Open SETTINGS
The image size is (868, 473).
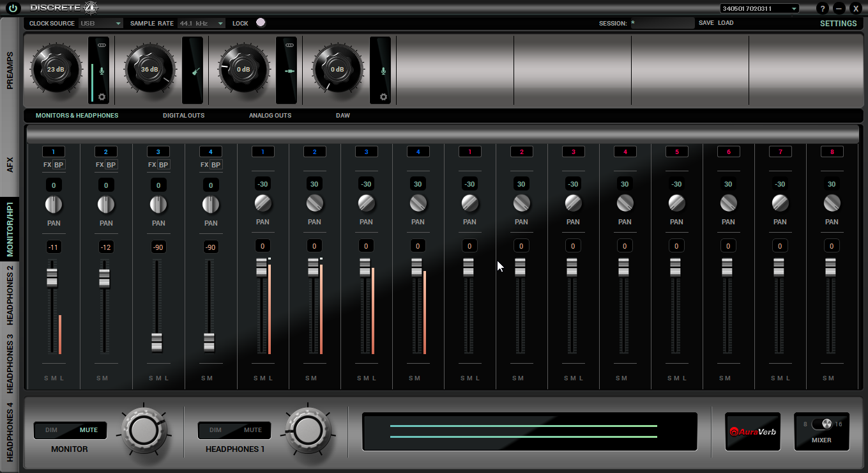click(838, 23)
